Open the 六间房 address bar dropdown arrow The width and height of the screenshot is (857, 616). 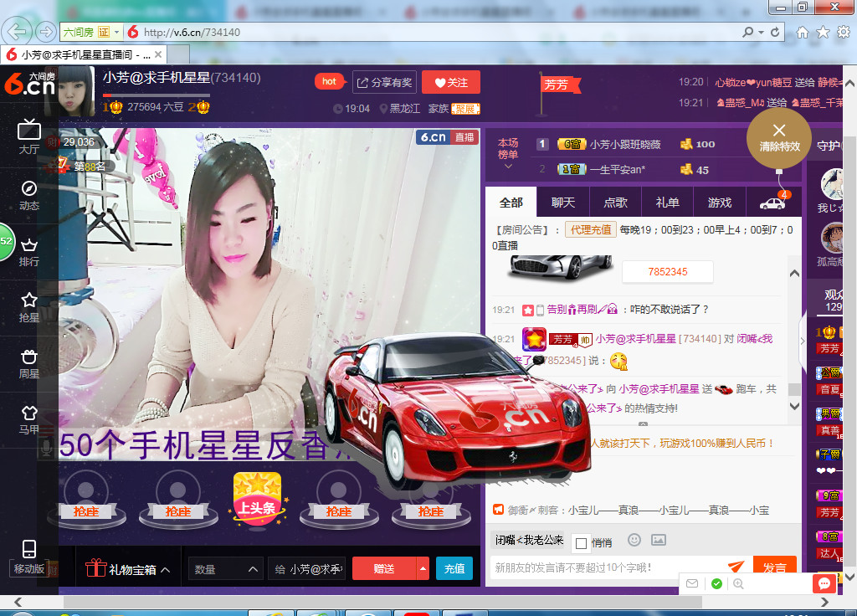(116, 33)
